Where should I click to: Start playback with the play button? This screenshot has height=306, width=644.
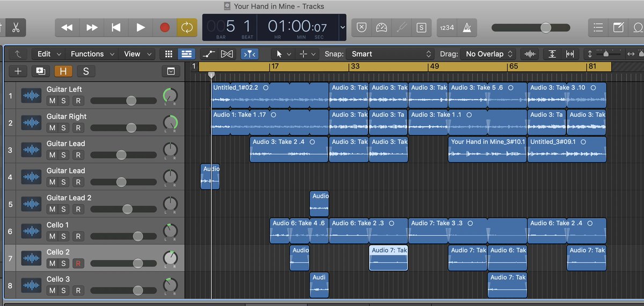pyautogui.click(x=141, y=27)
